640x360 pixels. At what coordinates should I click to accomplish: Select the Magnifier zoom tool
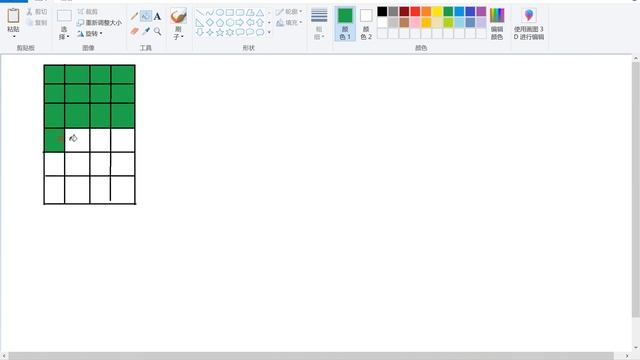158,31
